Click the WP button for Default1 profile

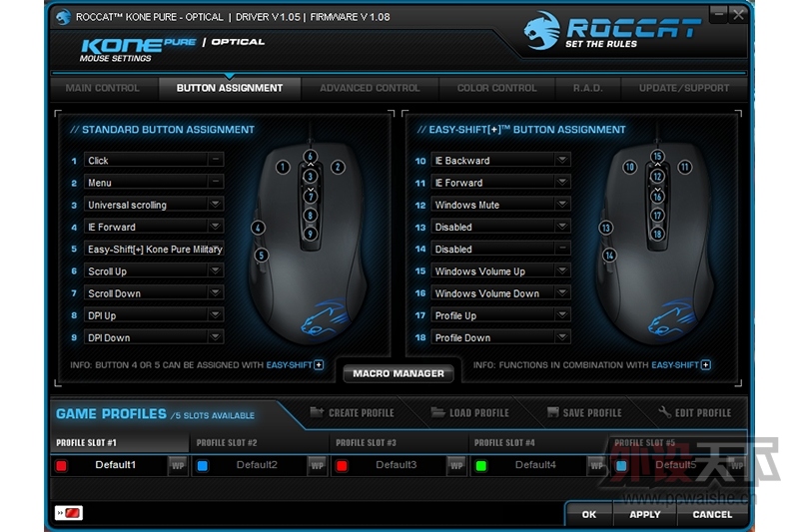click(178, 465)
